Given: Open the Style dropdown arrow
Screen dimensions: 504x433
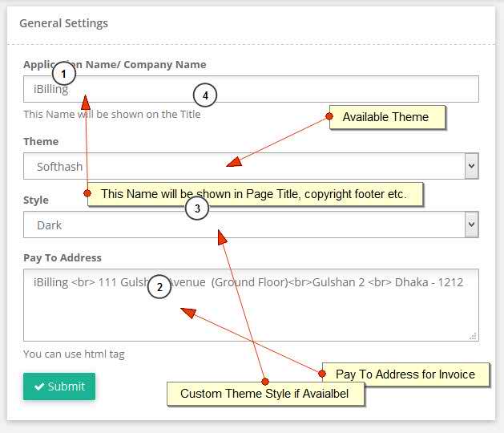Looking at the screenshot, I should click(x=471, y=225).
